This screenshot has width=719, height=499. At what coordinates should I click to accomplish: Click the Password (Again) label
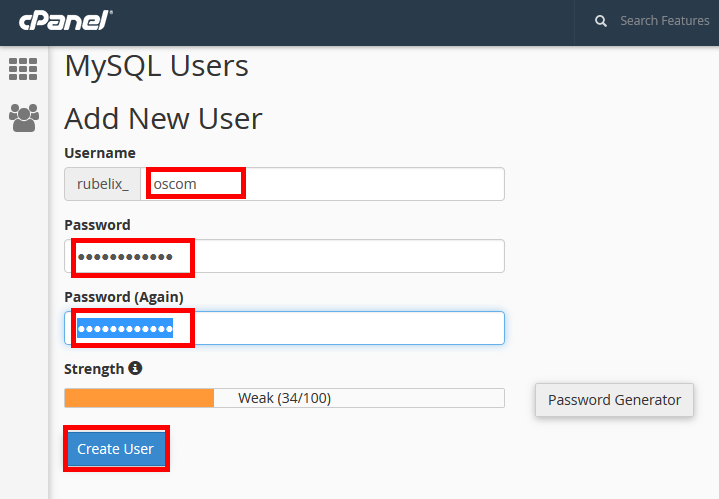(123, 297)
